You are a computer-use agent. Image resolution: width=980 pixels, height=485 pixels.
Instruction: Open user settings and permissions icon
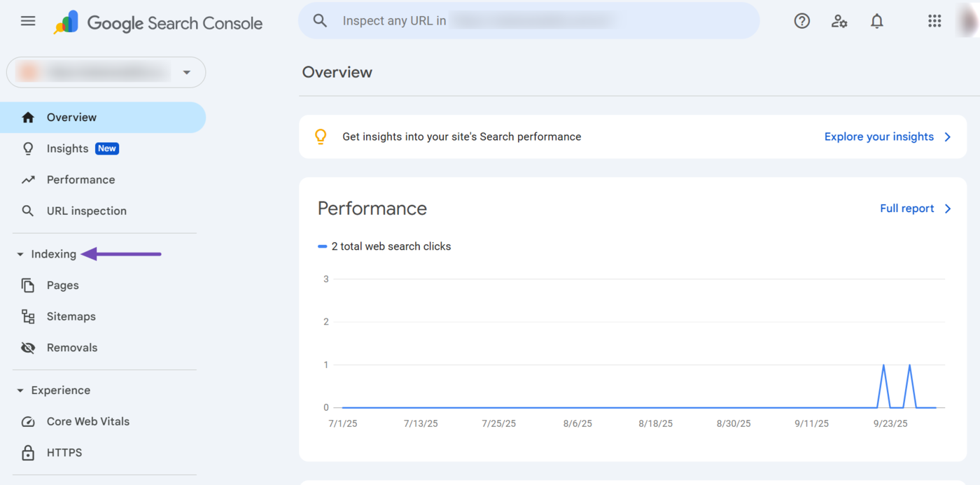pyautogui.click(x=839, y=21)
